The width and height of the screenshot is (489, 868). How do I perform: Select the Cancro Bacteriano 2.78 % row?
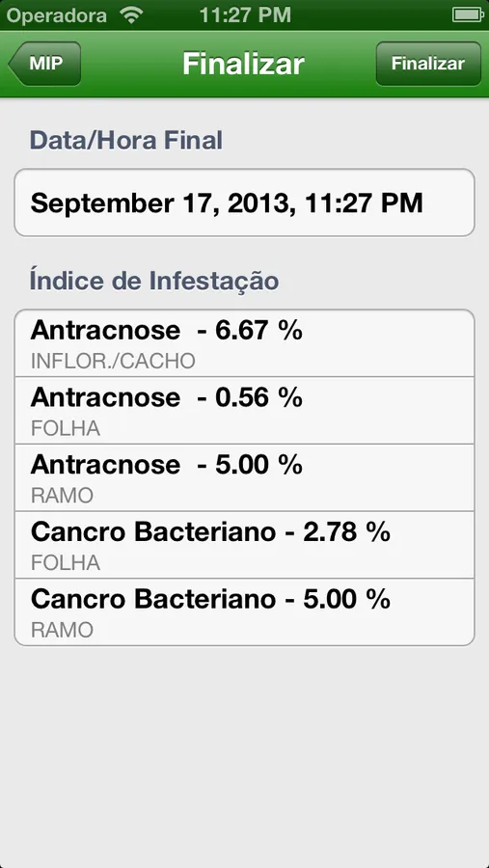[x=244, y=545]
